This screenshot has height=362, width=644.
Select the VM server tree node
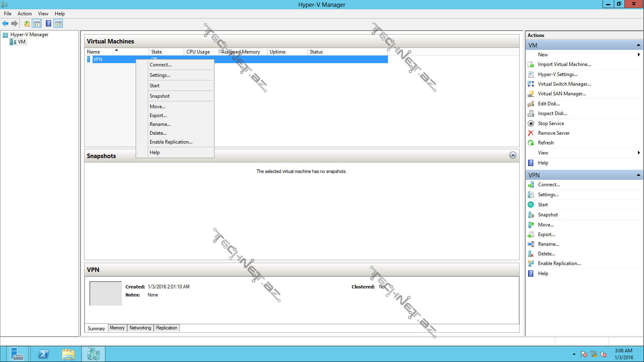tap(21, 42)
